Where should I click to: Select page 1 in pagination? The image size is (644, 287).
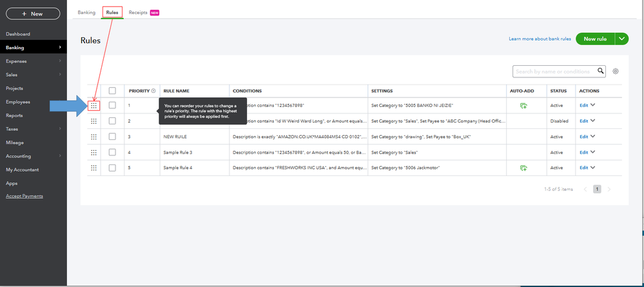click(x=597, y=189)
